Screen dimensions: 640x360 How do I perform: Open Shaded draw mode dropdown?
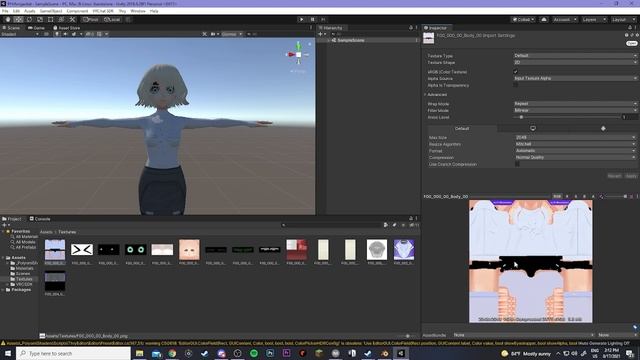tap(20, 34)
